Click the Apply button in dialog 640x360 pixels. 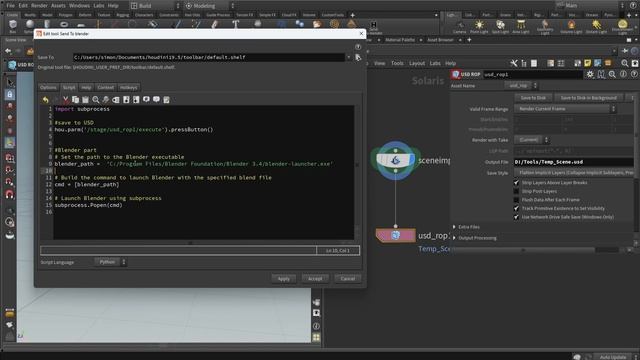pyautogui.click(x=284, y=279)
